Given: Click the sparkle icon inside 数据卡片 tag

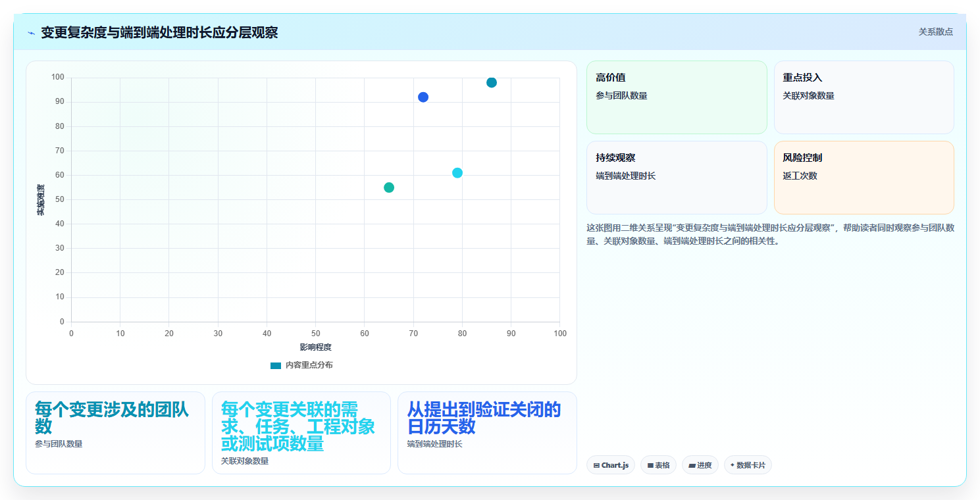Looking at the screenshot, I should point(733,464).
